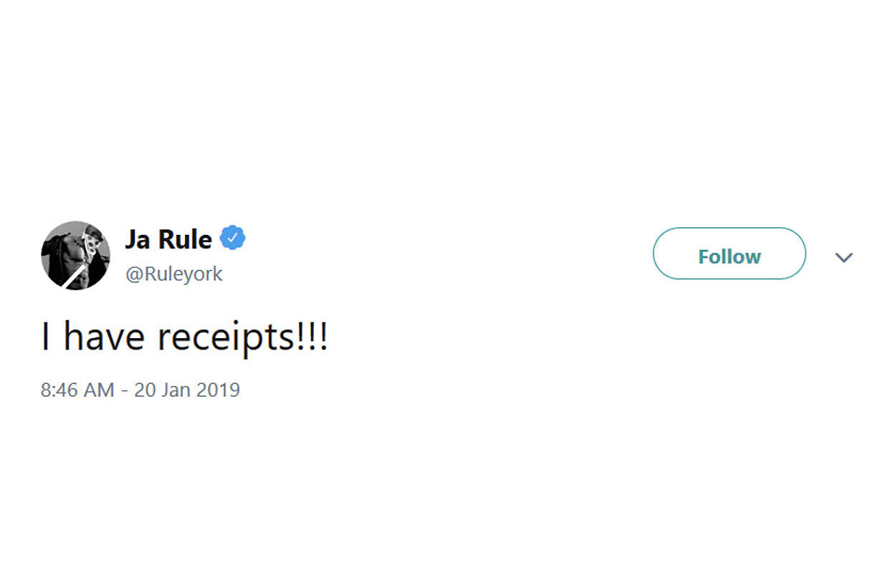The width and height of the screenshot is (890, 588).
Task: Open the Ja Rule display name link
Action: (168, 239)
